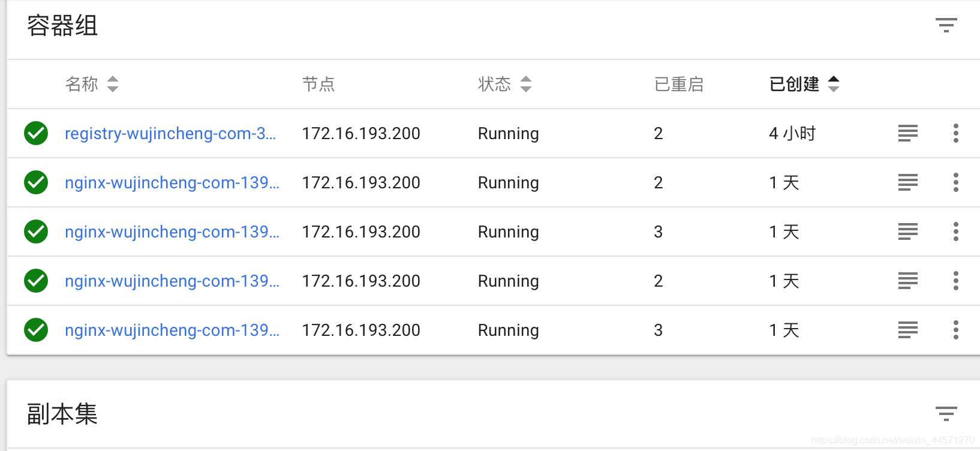This screenshot has height=451, width=980.
Task: Click the restart count 2 in the registry row
Action: click(x=659, y=133)
